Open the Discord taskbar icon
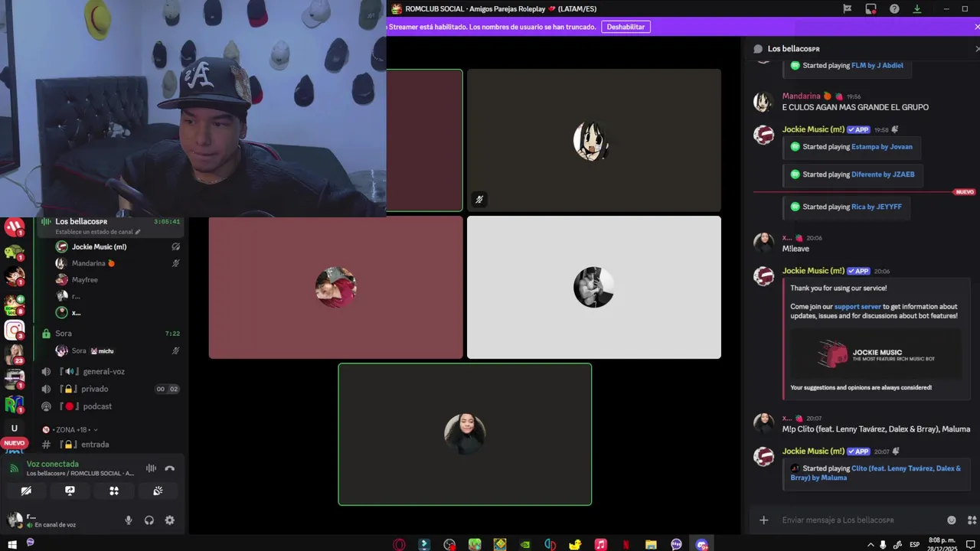This screenshot has width=980, height=551. (x=701, y=544)
